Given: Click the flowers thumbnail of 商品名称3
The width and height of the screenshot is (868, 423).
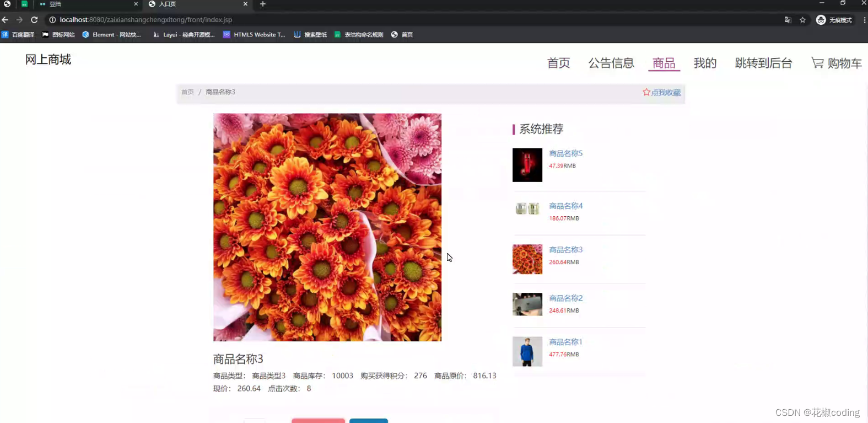Looking at the screenshot, I should (527, 259).
